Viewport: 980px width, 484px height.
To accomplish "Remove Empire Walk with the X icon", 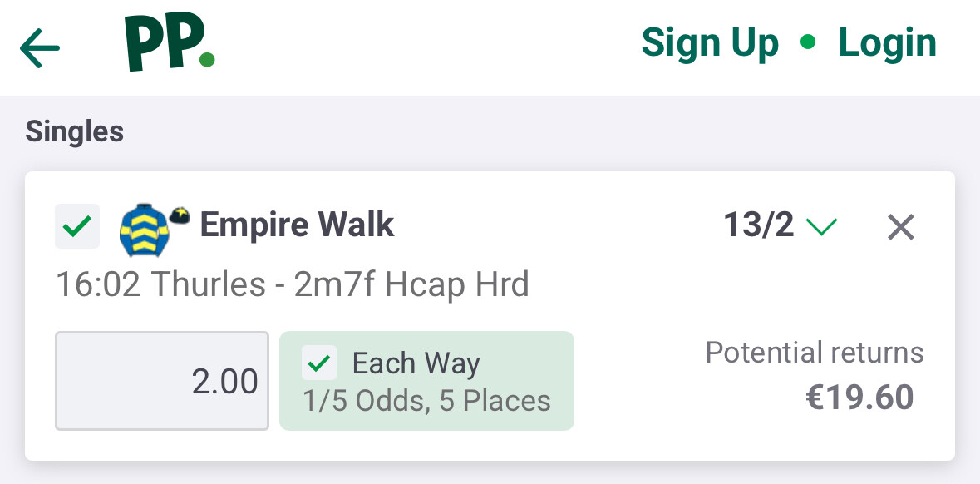I will [x=901, y=226].
